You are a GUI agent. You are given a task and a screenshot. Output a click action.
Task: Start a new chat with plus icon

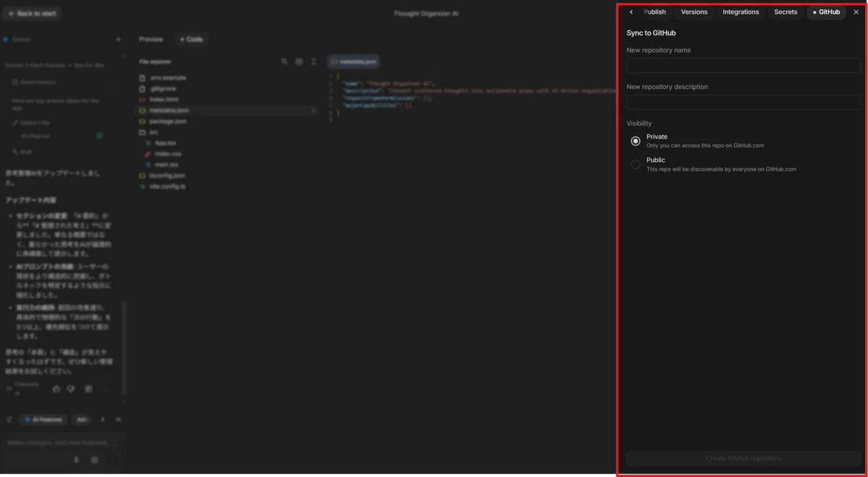click(x=119, y=40)
